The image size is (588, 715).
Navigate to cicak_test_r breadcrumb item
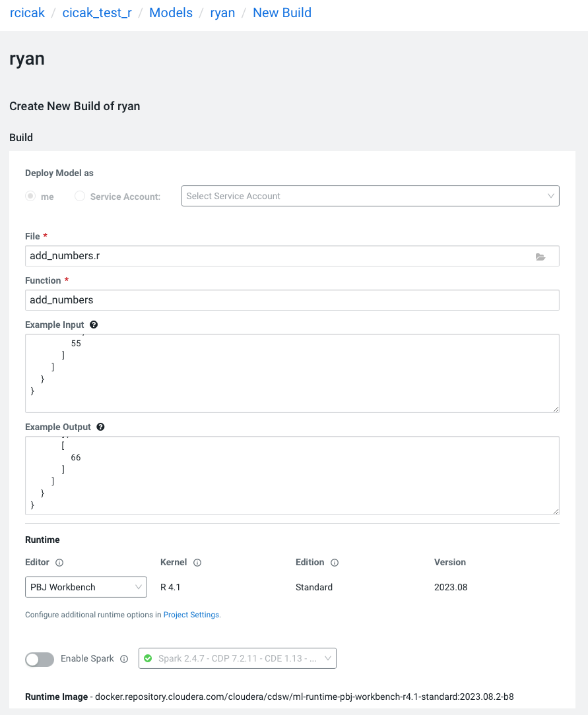tap(97, 13)
